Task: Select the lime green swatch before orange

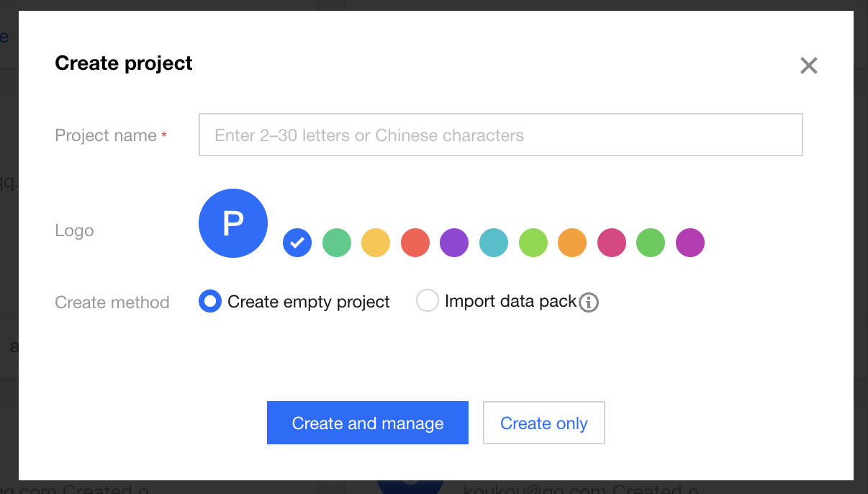Action: tap(533, 243)
